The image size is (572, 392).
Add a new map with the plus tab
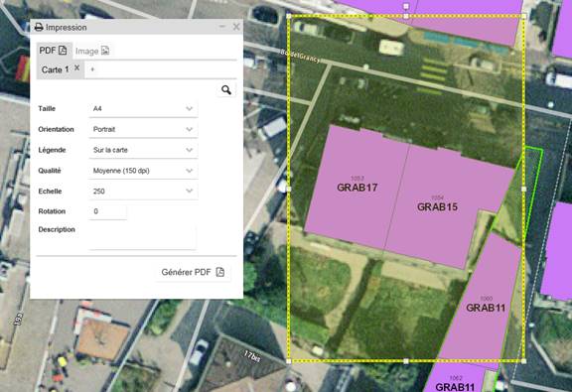[x=92, y=69]
